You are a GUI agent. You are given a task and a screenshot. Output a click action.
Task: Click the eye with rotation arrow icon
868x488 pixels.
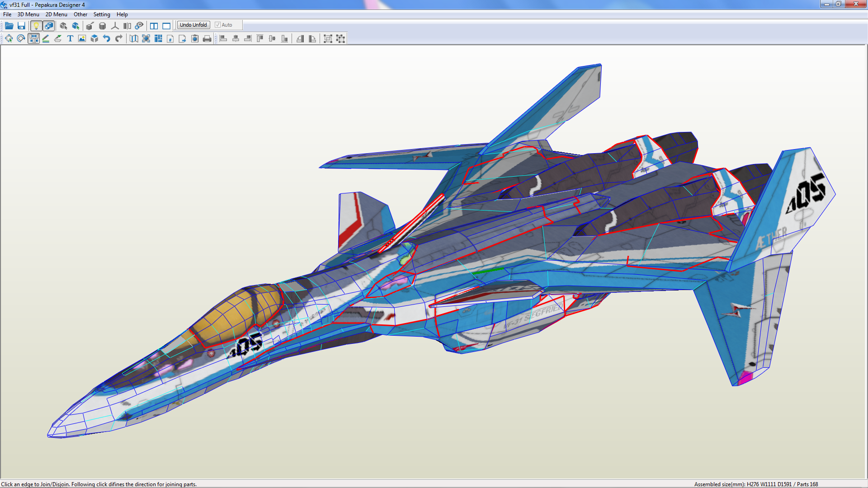pos(139,26)
